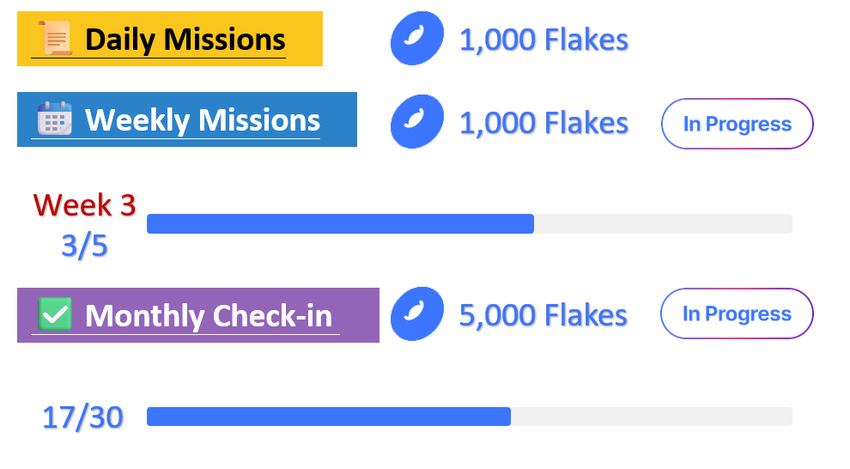The height and width of the screenshot is (469, 850).
Task: Open the Monthly Check-in link
Action: click(208, 316)
